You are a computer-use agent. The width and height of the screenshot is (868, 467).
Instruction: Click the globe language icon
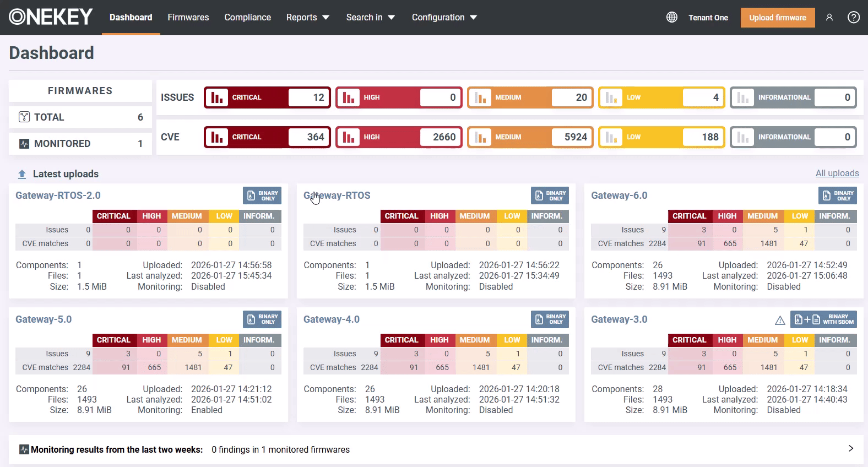click(671, 18)
